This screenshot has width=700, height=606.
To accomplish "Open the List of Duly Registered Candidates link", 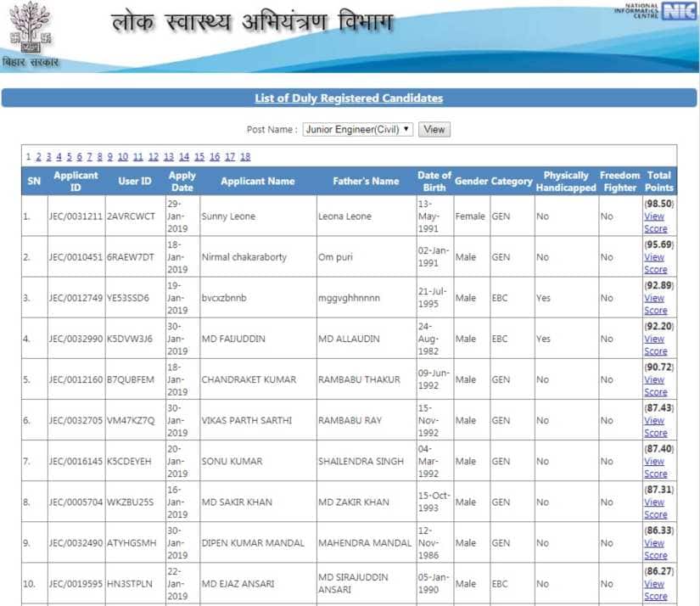I will (350, 98).
